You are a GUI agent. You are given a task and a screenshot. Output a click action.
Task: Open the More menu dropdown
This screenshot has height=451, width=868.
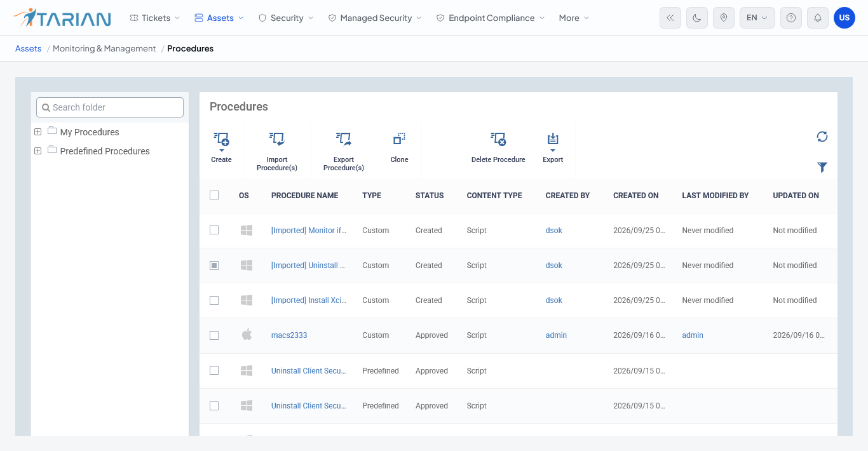click(574, 18)
